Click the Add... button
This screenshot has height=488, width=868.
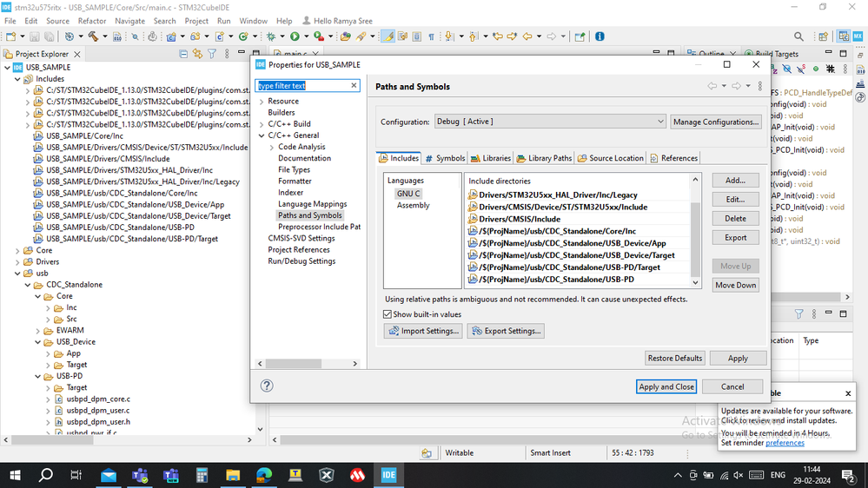point(735,181)
